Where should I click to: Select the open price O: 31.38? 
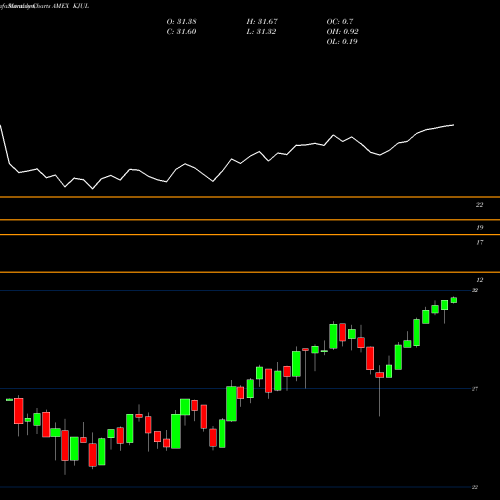[x=181, y=22]
